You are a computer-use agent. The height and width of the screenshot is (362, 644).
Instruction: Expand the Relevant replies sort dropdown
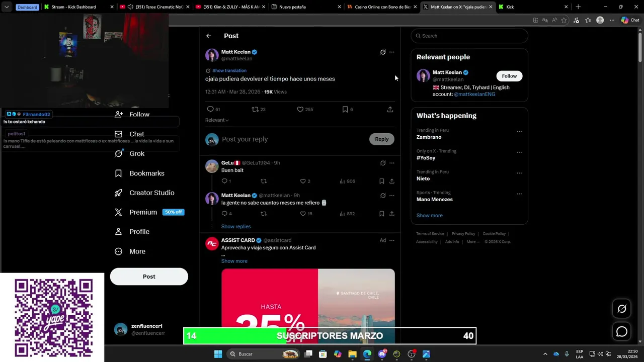point(217,120)
